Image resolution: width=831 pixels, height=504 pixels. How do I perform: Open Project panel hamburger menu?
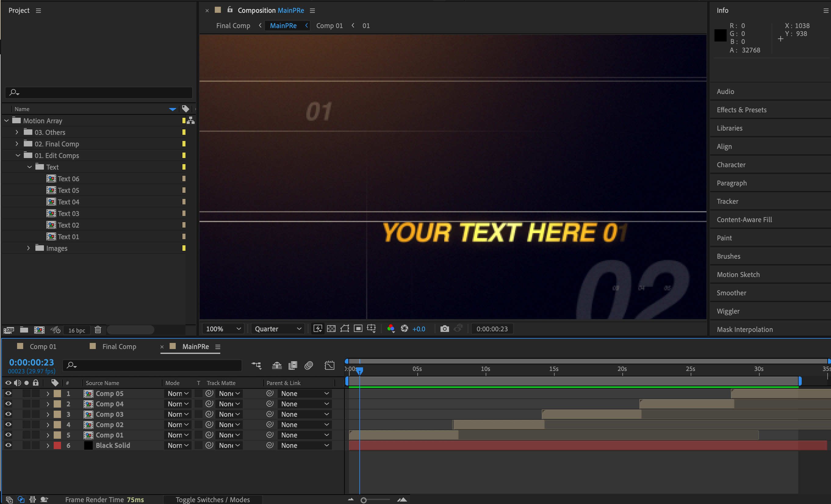tap(38, 10)
